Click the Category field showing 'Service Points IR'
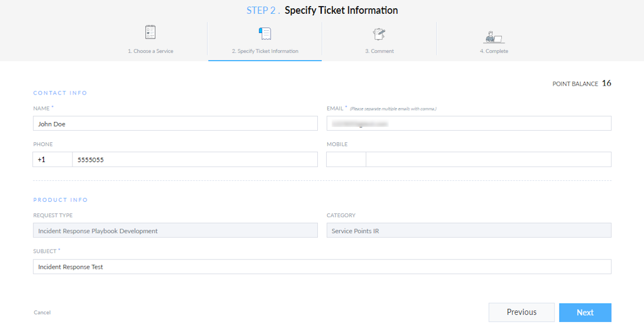644x327 pixels. coord(469,230)
